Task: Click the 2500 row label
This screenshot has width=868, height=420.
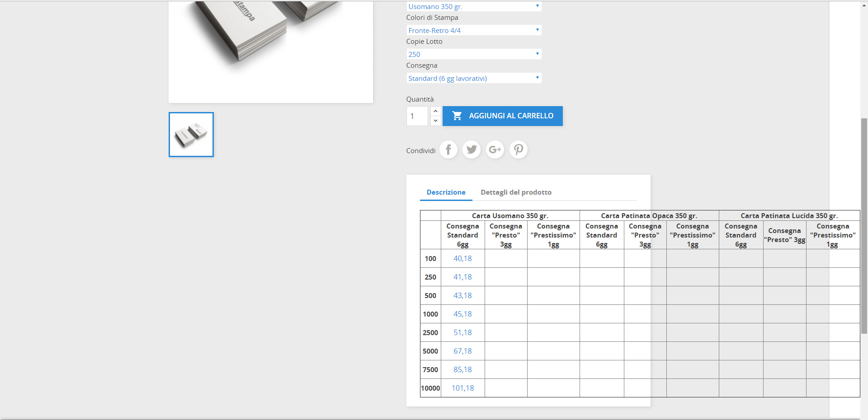Action: [x=430, y=333]
